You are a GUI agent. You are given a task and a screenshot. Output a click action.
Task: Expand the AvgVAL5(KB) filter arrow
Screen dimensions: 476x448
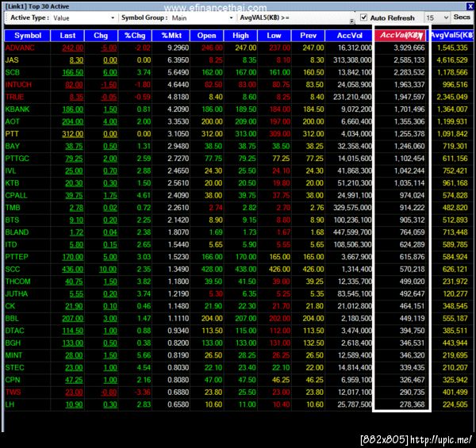[x=351, y=21]
